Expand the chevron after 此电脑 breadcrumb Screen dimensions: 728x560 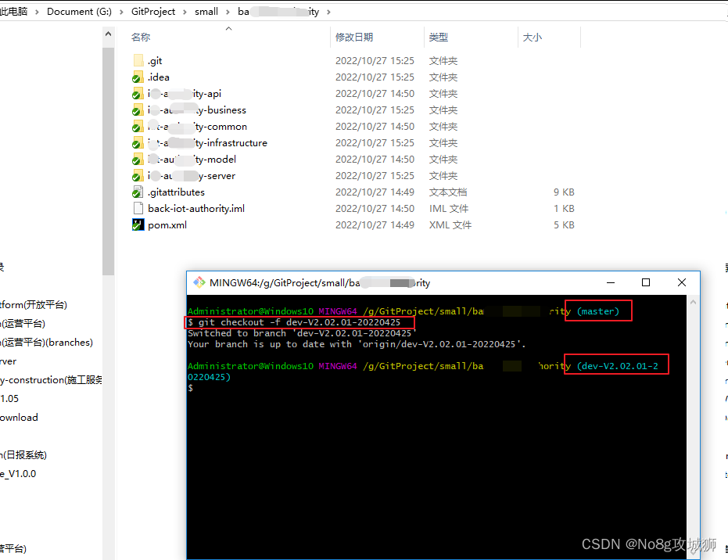click(37, 12)
